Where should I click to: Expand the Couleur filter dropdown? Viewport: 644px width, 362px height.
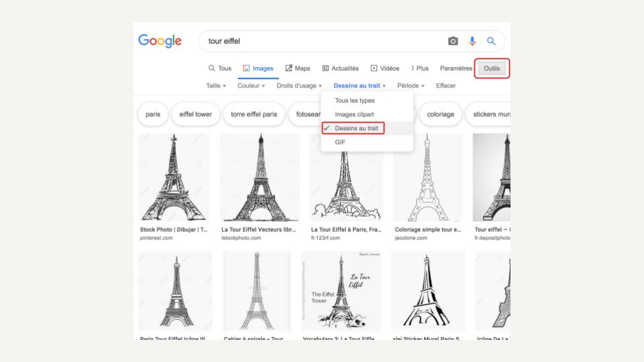252,85
